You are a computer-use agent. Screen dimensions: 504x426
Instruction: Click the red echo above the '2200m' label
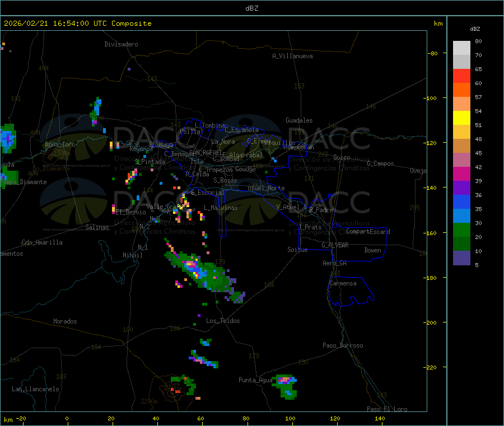[176, 391]
